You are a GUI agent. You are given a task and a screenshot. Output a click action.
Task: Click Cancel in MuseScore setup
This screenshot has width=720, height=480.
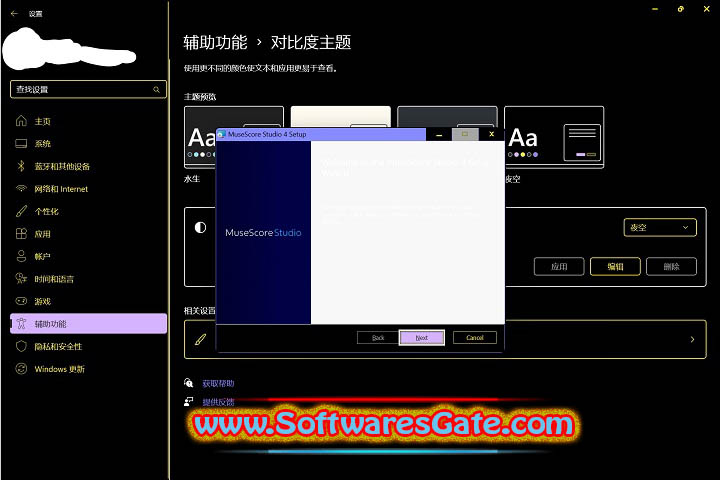(475, 338)
